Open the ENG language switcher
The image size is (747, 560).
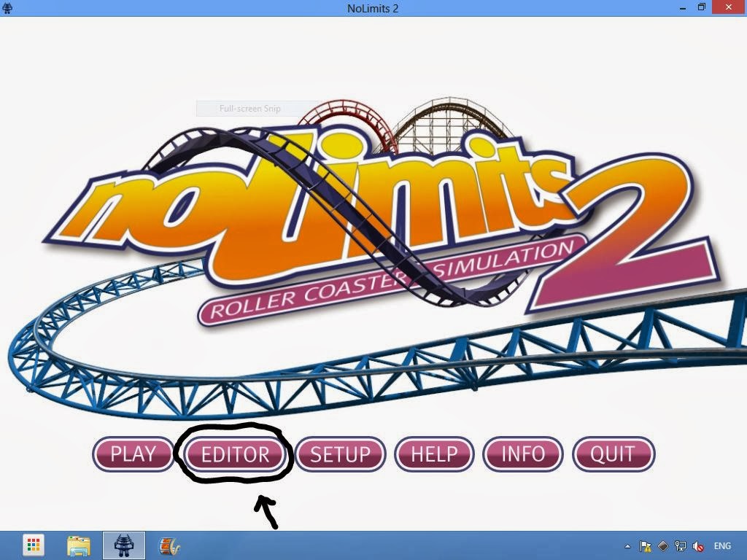click(722, 545)
